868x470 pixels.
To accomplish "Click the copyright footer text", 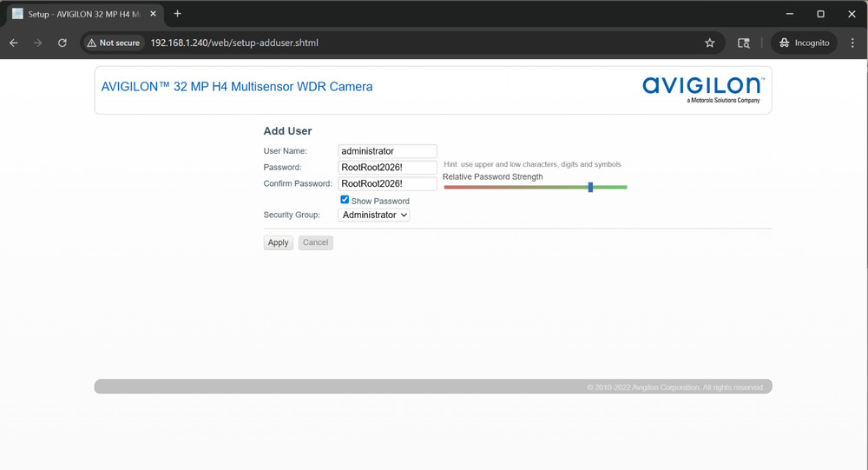I will click(675, 387).
